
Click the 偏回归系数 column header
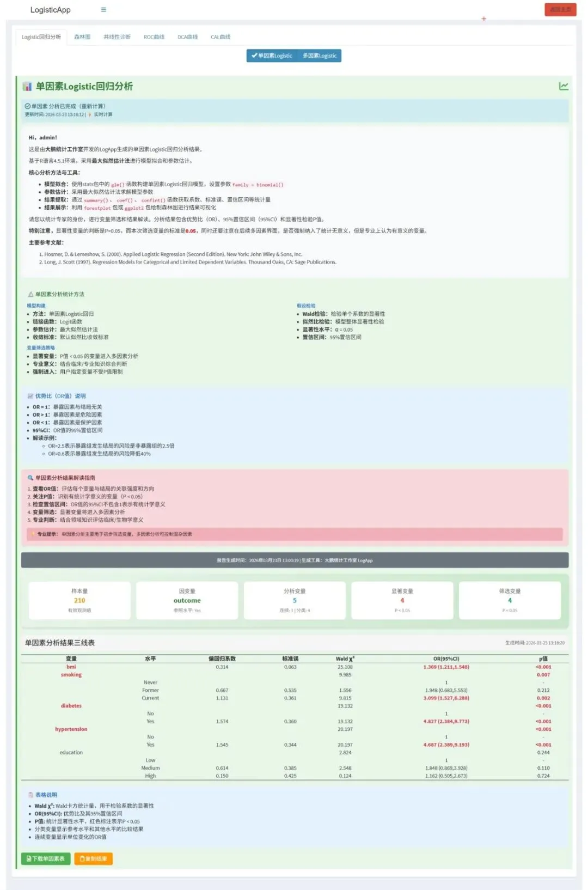pyautogui.click(x=222, y=659)
